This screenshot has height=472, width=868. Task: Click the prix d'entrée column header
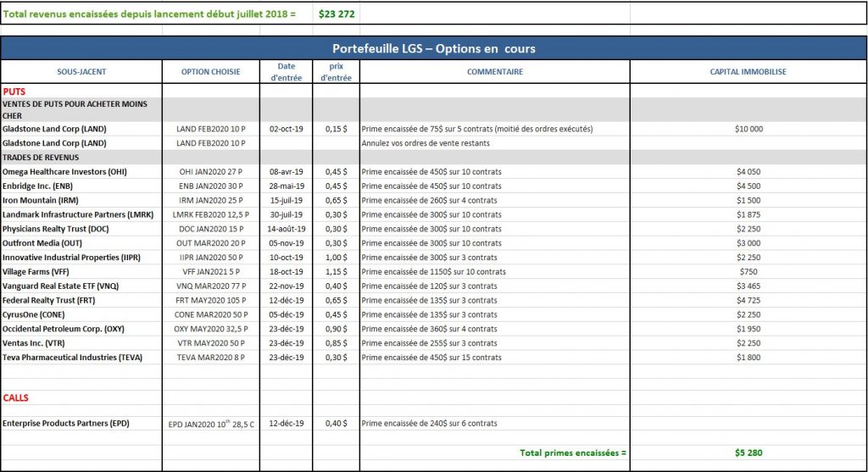click(x=336, y=72)
